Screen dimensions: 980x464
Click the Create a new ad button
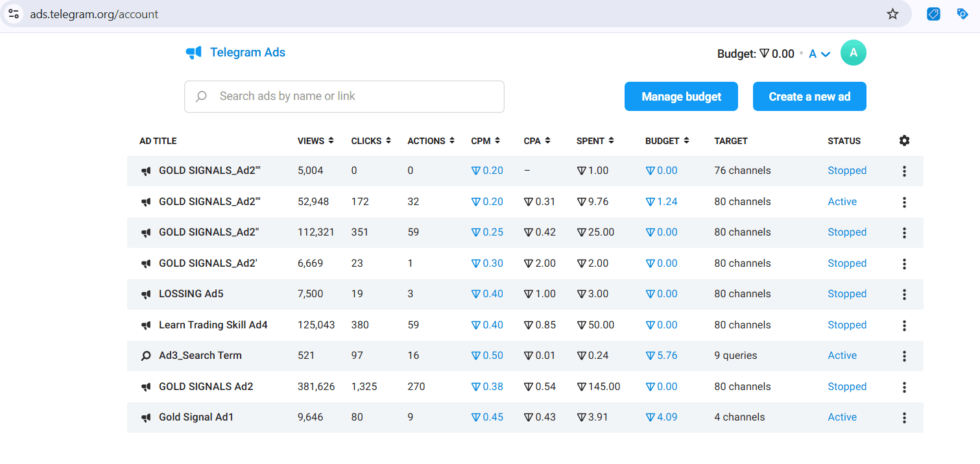point(809,96)
